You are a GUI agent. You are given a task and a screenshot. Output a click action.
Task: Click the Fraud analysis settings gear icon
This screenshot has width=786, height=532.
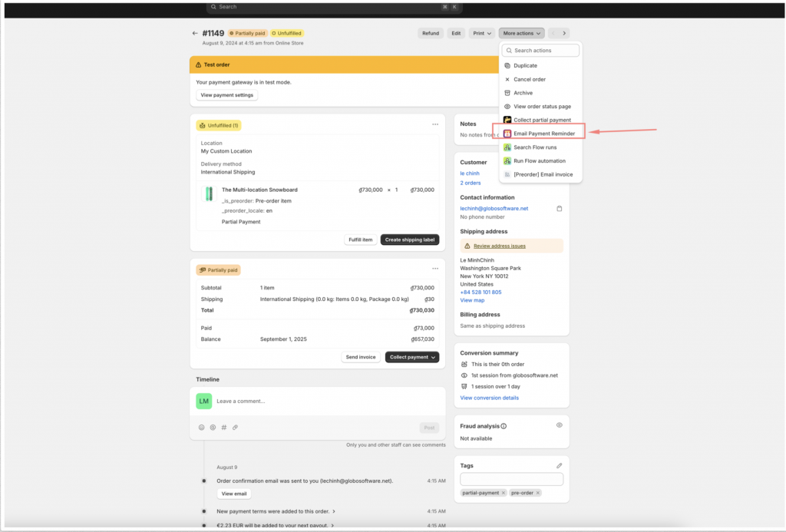pos(559,425)
